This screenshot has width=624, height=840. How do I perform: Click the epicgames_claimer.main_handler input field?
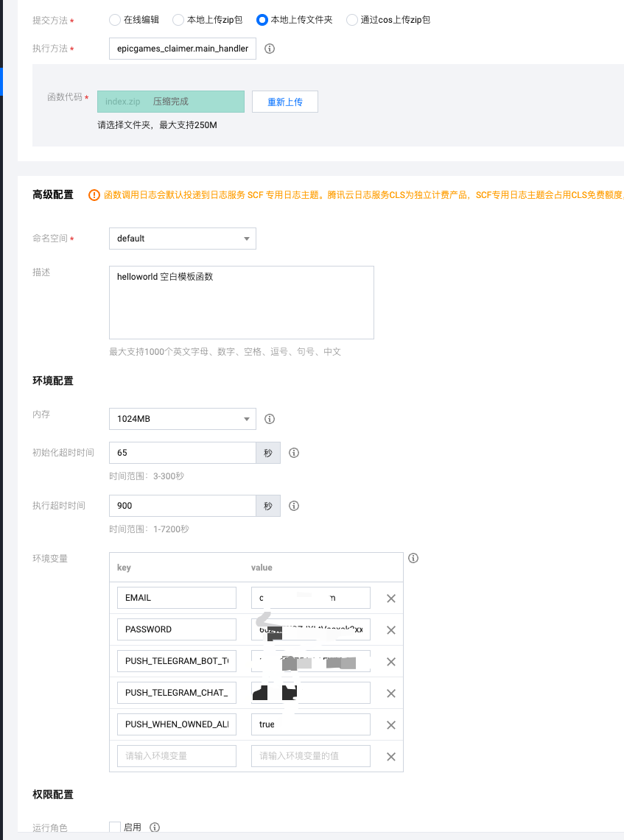[x=182, y=49]
